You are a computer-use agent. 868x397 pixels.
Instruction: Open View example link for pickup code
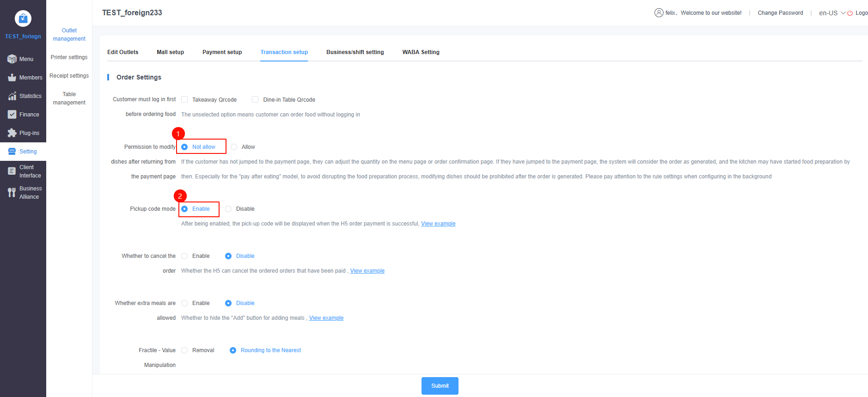click(438, 224)
